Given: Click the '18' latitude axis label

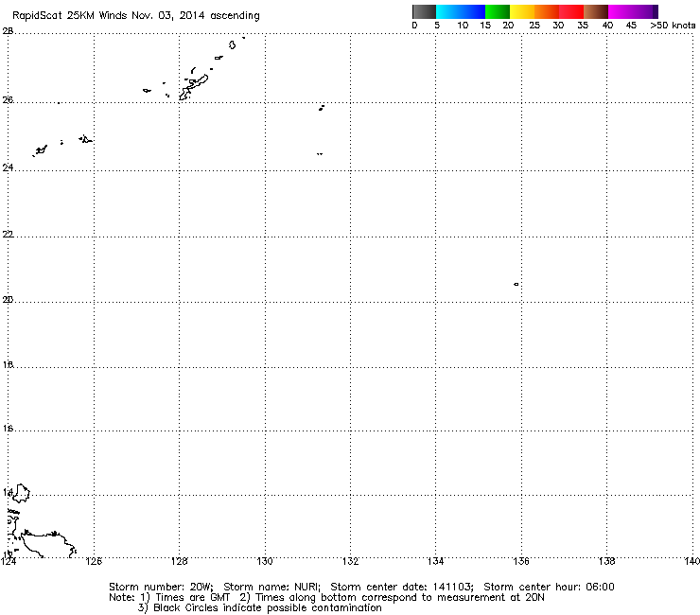Looking at the screenshot, I should click(8, 365).
